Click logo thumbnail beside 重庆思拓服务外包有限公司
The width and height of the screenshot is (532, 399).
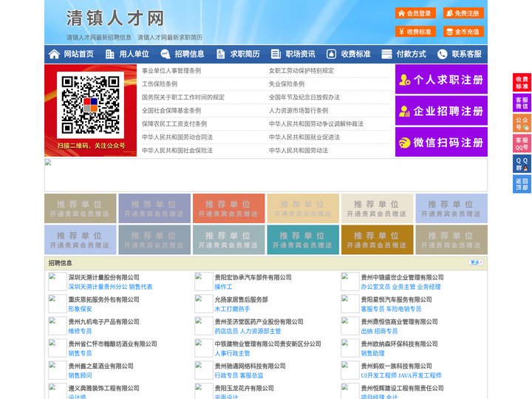pos(57,304)
